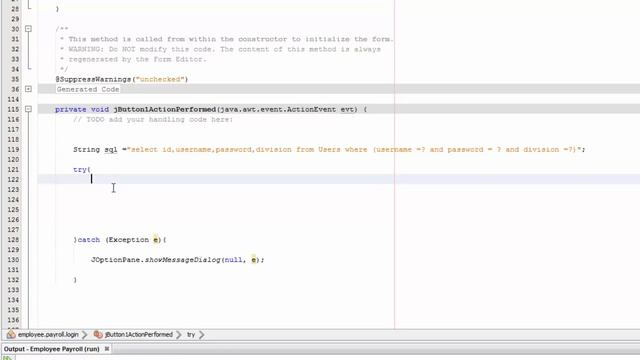Click the arrow after jButton1ActionPerformed breadcrumb
This screenshot has height=360, width=640.
pyautogui.click(x=179, y=335)
